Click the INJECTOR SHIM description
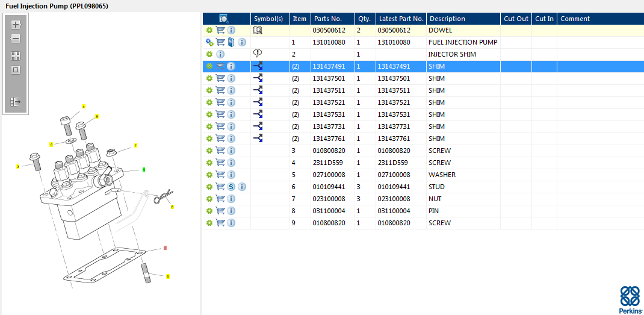This screenshot has width=644, height=315. click(452, 54)
